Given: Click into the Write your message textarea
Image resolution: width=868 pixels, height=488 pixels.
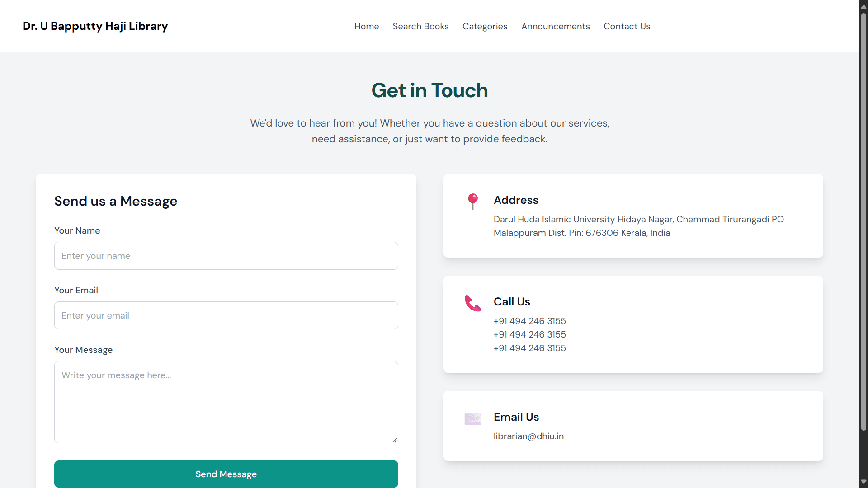Looking at the screenshot, I should click(226, 402).
